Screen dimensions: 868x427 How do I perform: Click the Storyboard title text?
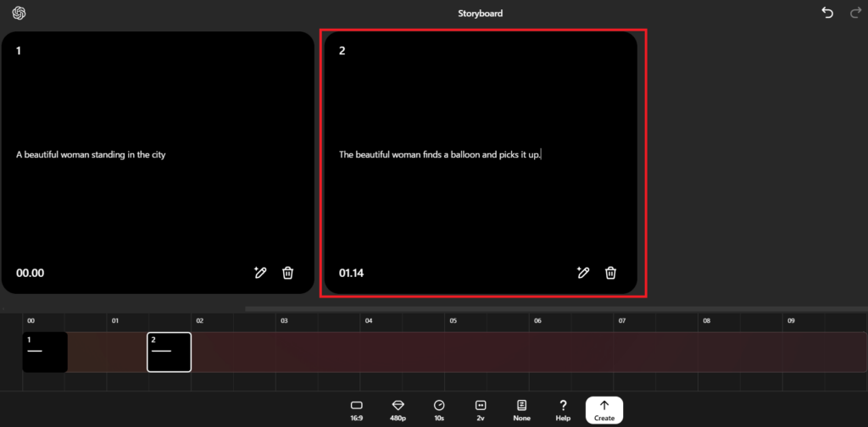(x=480, y=14)
